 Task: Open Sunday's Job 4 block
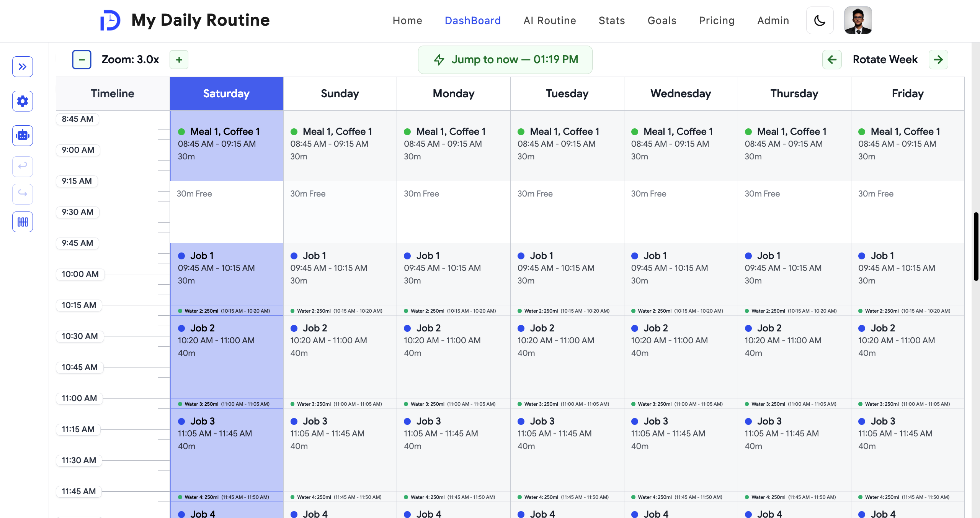340,510
